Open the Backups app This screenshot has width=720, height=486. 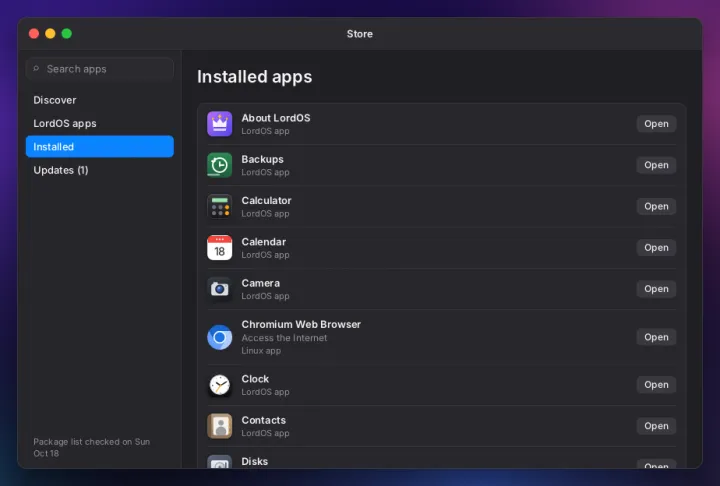tap(656, 165)
